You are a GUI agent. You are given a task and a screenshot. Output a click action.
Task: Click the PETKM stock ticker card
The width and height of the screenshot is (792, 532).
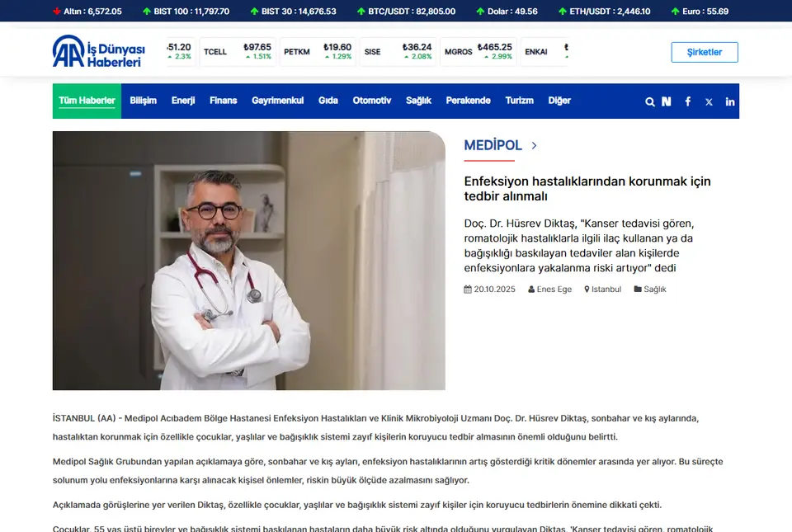(318, 51)
